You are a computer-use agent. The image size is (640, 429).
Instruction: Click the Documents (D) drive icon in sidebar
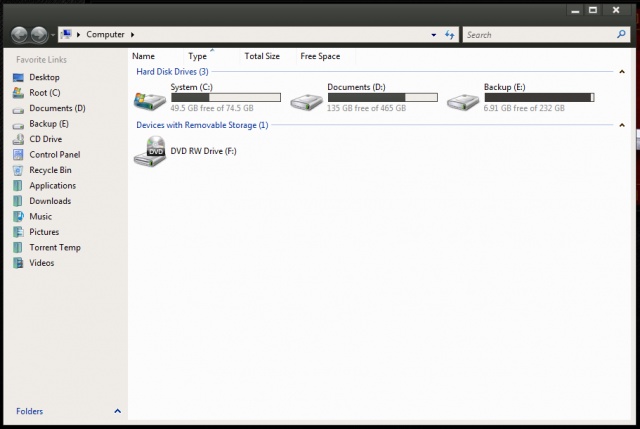(18, 110)
